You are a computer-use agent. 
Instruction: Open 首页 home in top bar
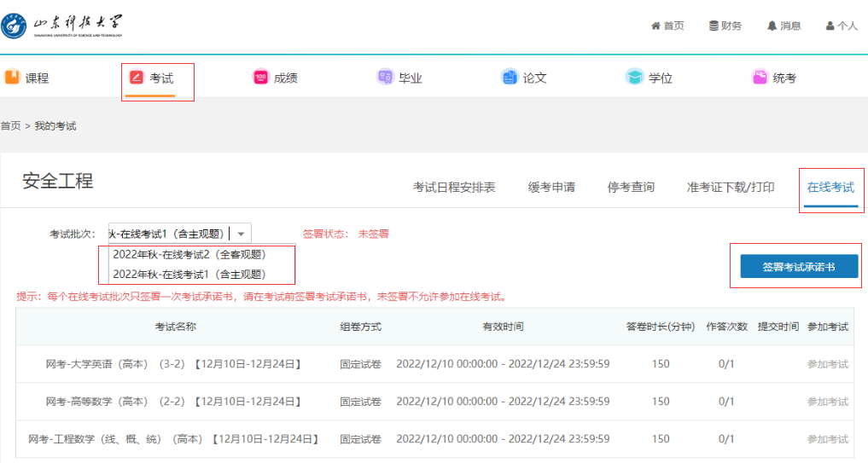click(x=667, y=26)
